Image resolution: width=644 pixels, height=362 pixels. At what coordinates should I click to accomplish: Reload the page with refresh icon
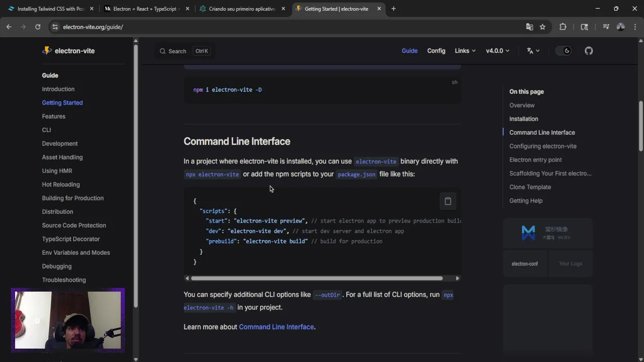38,27
